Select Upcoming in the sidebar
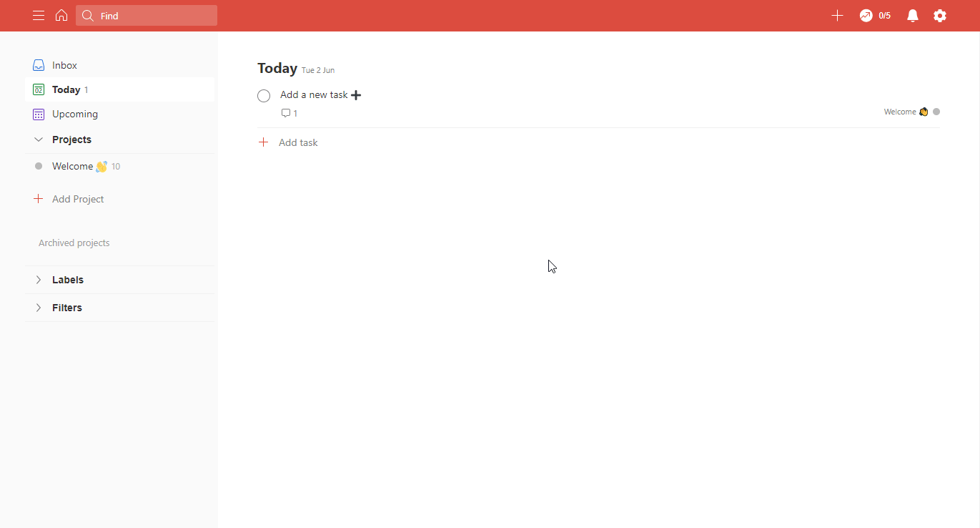 tap(74, 114)
